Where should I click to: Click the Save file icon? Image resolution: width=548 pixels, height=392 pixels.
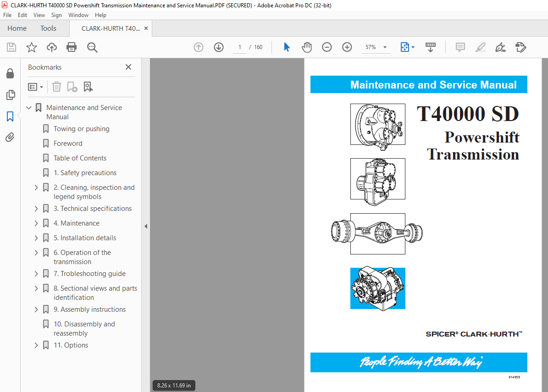coord(11,47)
